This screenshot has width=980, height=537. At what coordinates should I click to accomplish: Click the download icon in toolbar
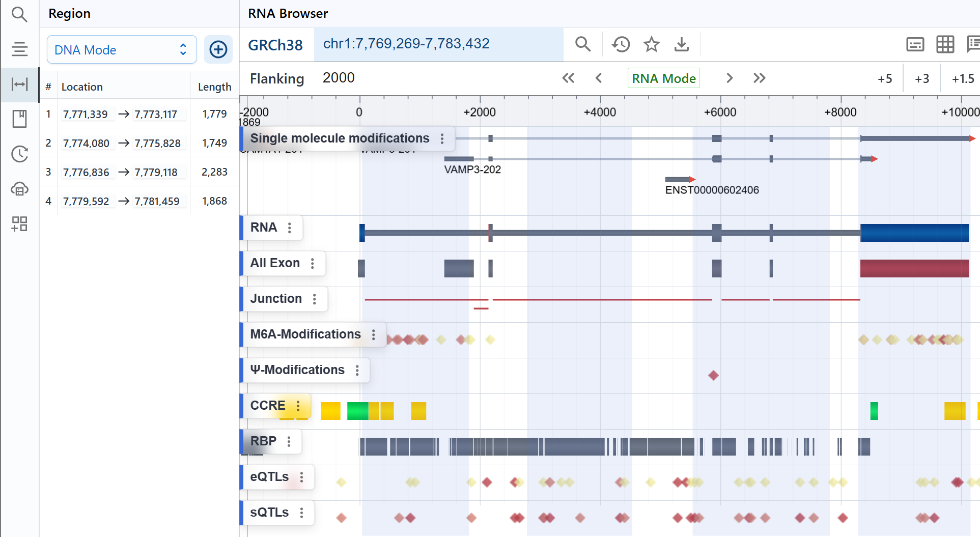(681, 45)
